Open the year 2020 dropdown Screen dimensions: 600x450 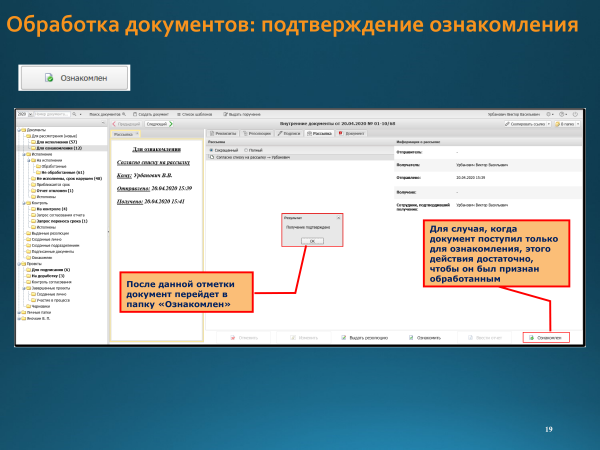click(x=25, y=115)
